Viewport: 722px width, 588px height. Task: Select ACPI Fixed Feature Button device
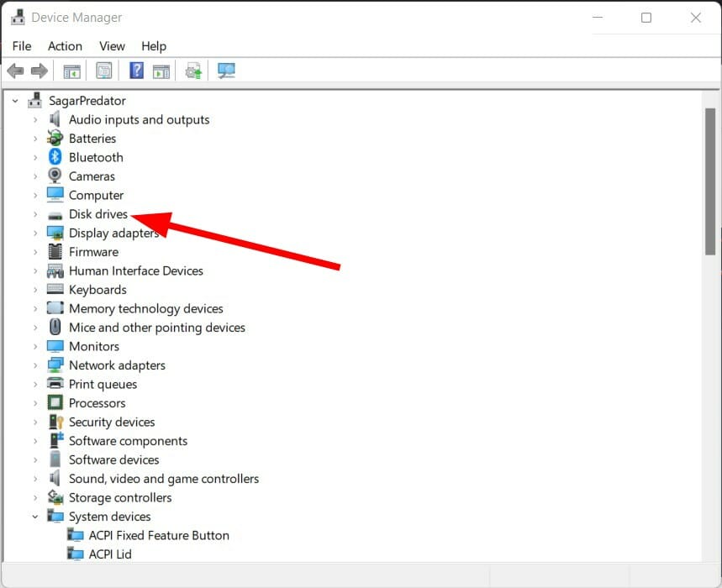click(159, 535)
